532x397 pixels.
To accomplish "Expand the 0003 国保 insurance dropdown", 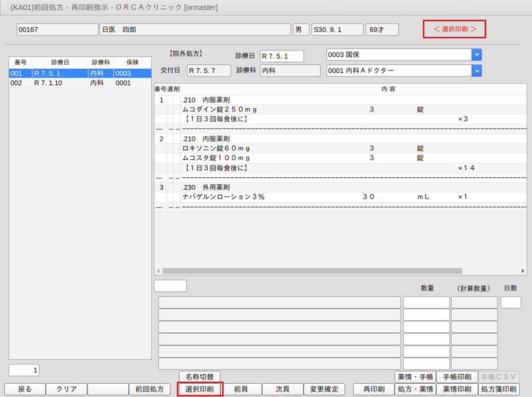I will point(477,55).
